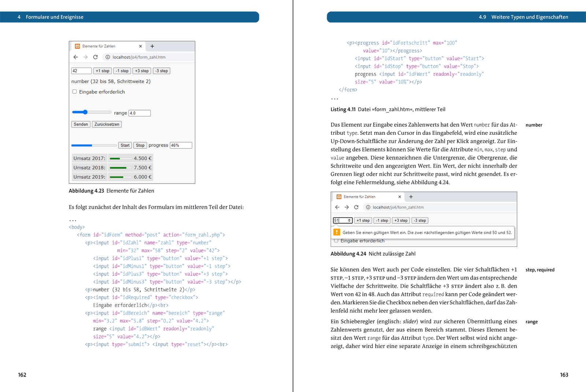Click the favicon of the figure 4.24 tab
The width and height of the screenshot is (586, 392).
tap(339, 197)
